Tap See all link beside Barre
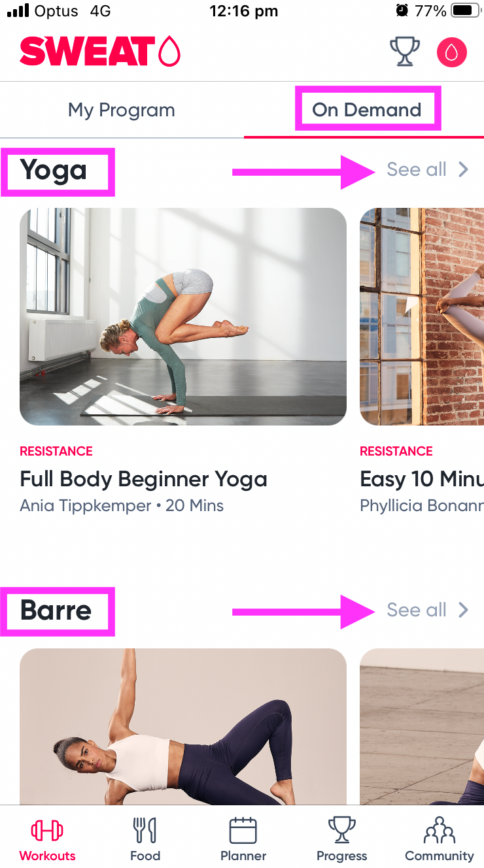This screenshot has width=484, height=868. [417, 610]
